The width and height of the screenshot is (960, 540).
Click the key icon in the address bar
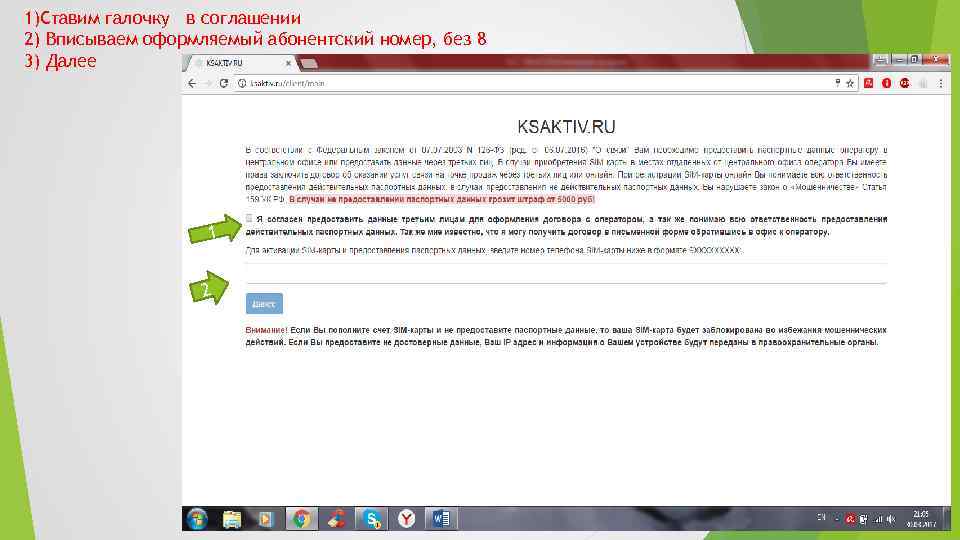click(x=838, y=83)
